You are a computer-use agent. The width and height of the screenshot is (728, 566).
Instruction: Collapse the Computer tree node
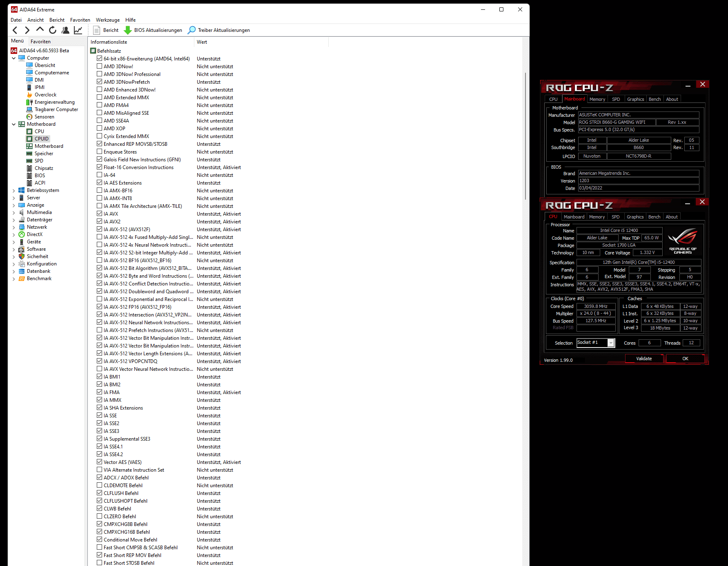click(x=13, y=58)
